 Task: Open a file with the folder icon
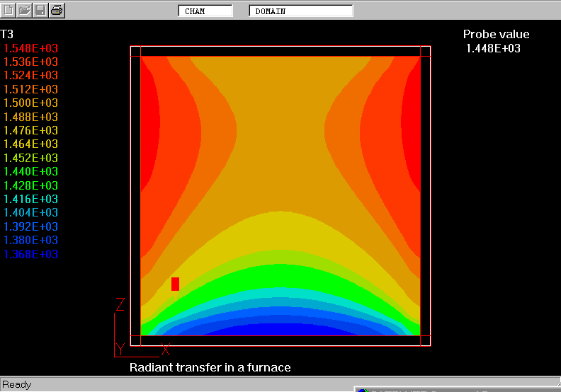(x=25, y=10)
